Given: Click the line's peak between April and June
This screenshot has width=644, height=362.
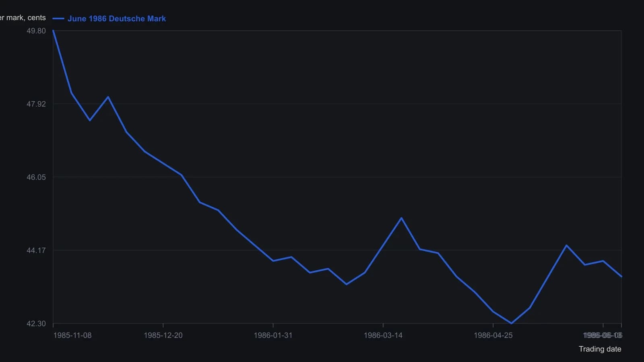Looking at the screenshot, I should [x=566, y=245].
